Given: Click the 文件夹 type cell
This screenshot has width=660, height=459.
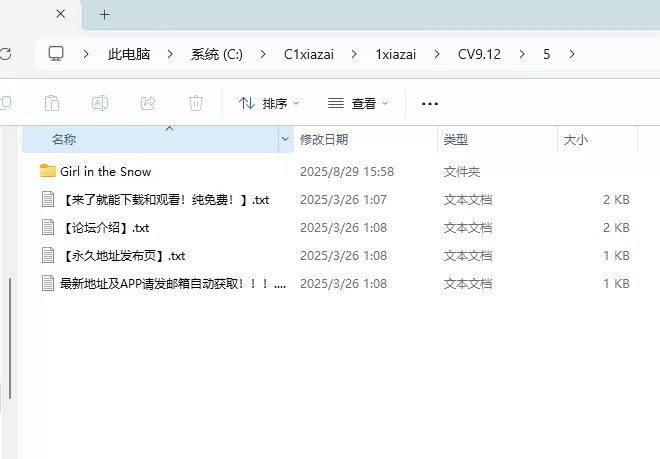Looking at the screenshot, I should tap(462, 172).
